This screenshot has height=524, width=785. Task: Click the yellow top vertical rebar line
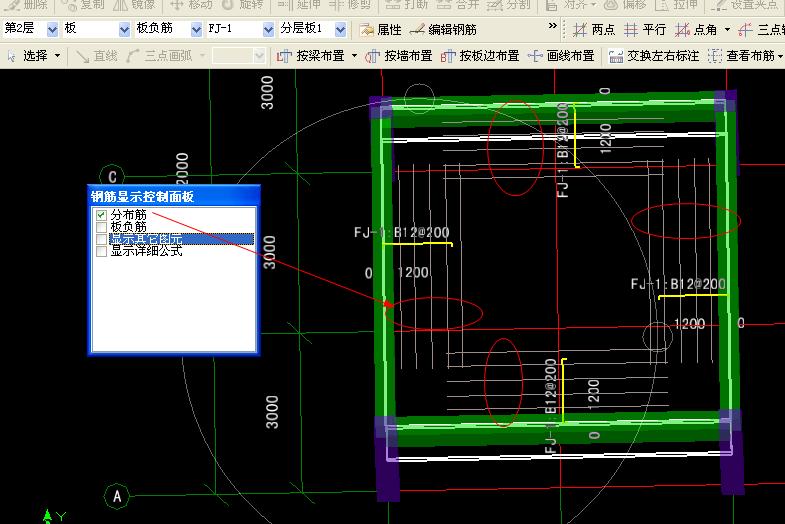[x=576, y=135]
